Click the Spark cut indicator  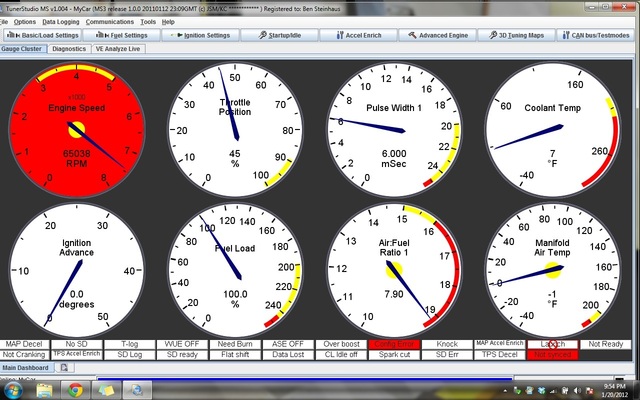click(x=394, y=355)
